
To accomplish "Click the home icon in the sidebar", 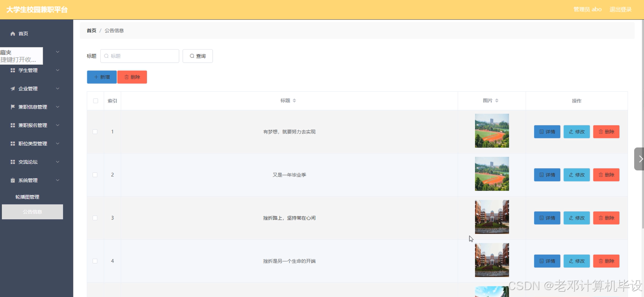I will 13,34.
